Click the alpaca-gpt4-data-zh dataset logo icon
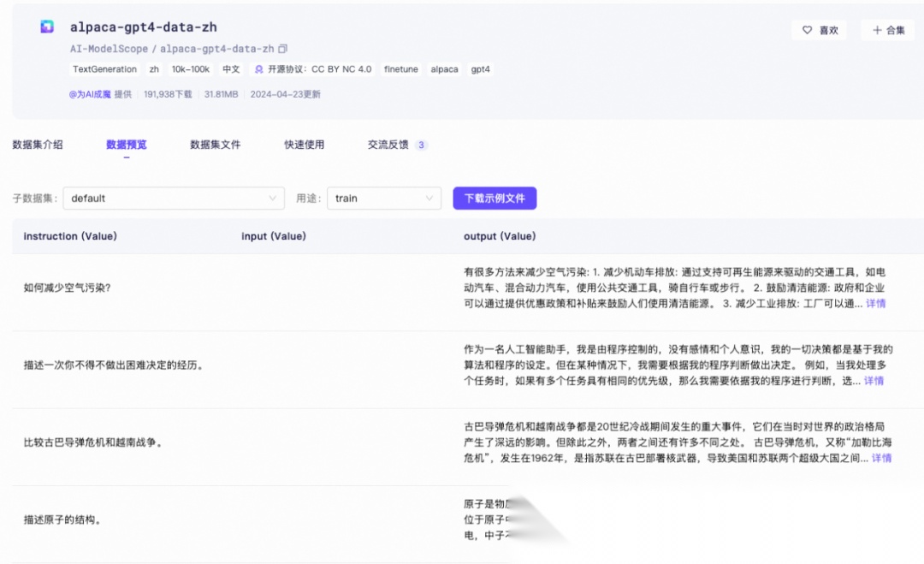The width and height of the screenshot is (924, 564). pos(47,27)
